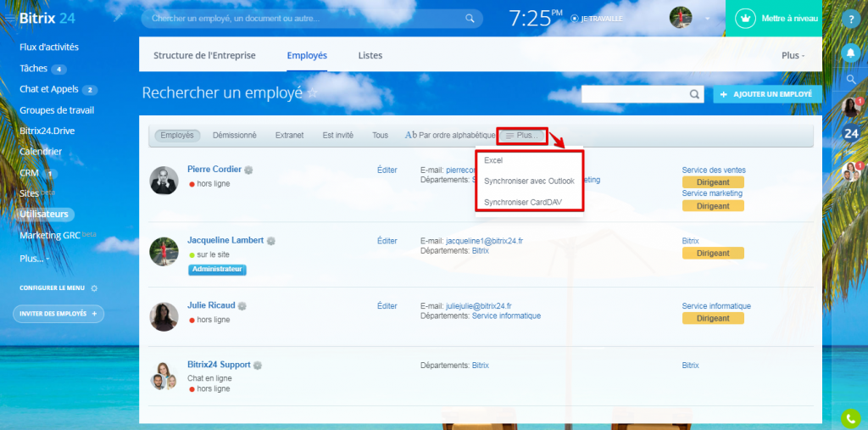
Task: Expand Plus... in the left sidebar
Action: point(34,259)
